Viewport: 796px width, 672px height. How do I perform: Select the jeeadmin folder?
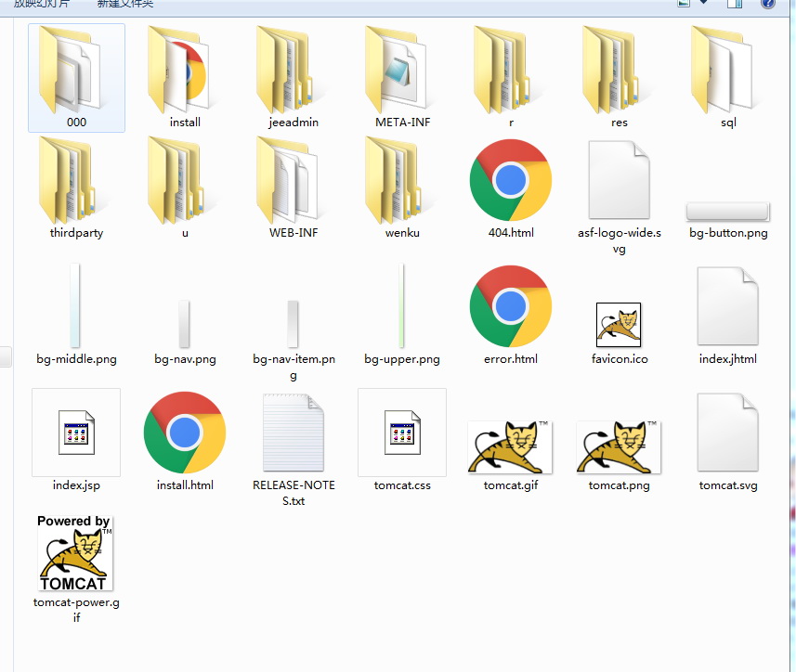294,78
